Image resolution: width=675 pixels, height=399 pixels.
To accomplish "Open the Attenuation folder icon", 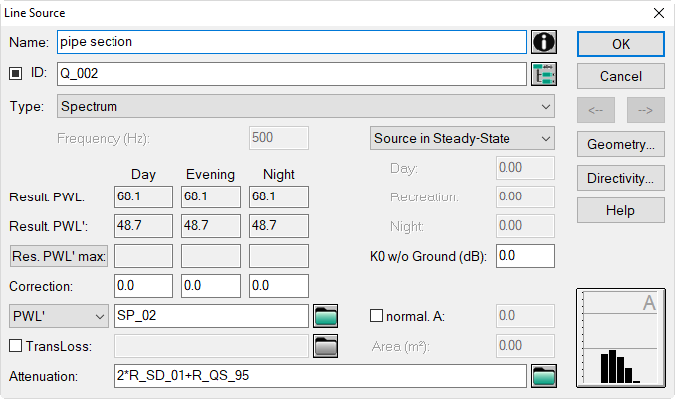I will (544, 376).
